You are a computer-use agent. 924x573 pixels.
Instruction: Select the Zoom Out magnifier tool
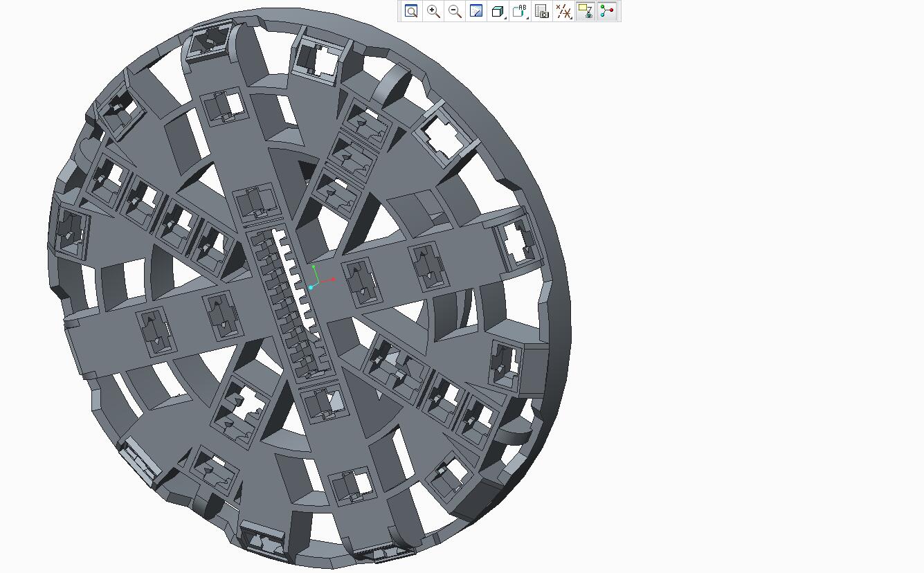pos(455,11)
